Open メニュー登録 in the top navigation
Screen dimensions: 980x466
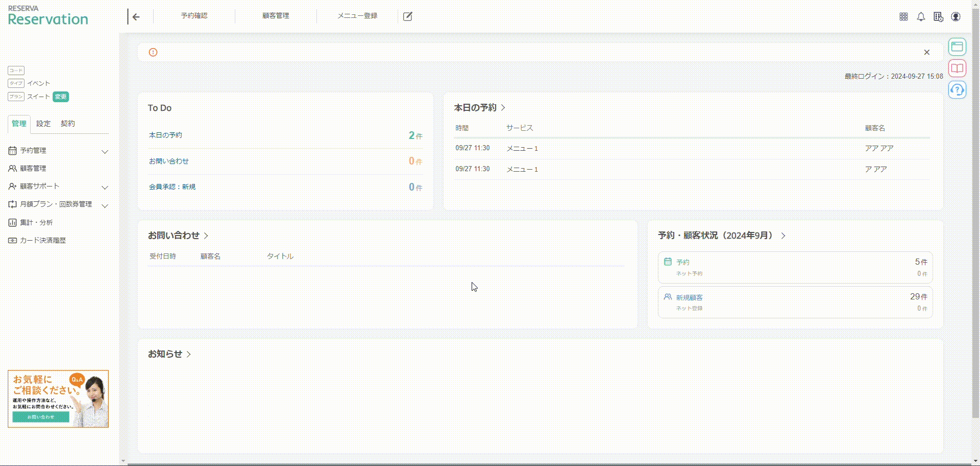(x=357, y=16)
